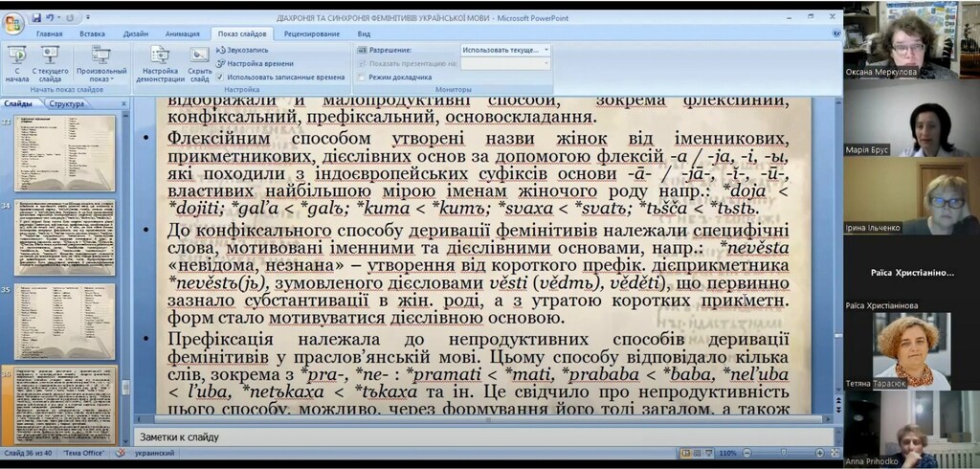980x469 pixels.
Task: Expand the resolution (Разрешение) combo box
Action: [546, 49]
